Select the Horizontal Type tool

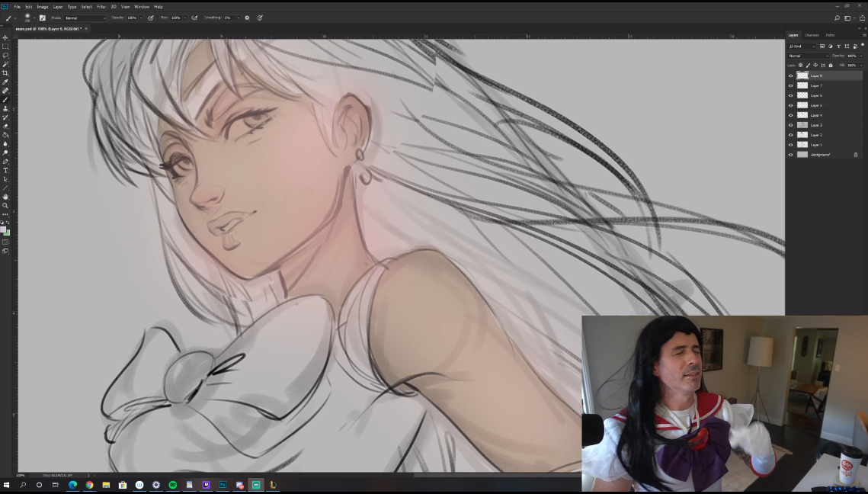click(x=5, y=171)
